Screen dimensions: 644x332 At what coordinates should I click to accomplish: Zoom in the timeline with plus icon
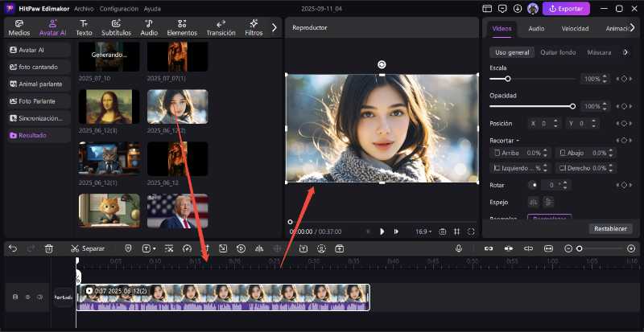[x=631, y=248]
